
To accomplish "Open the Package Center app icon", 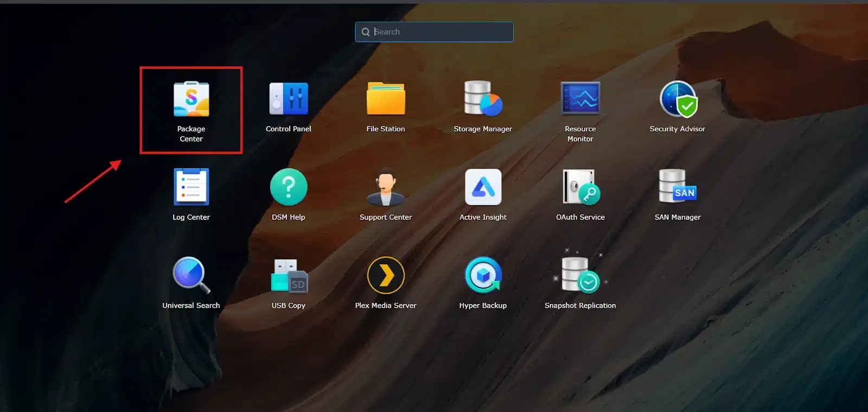I will tap(191, 99).
